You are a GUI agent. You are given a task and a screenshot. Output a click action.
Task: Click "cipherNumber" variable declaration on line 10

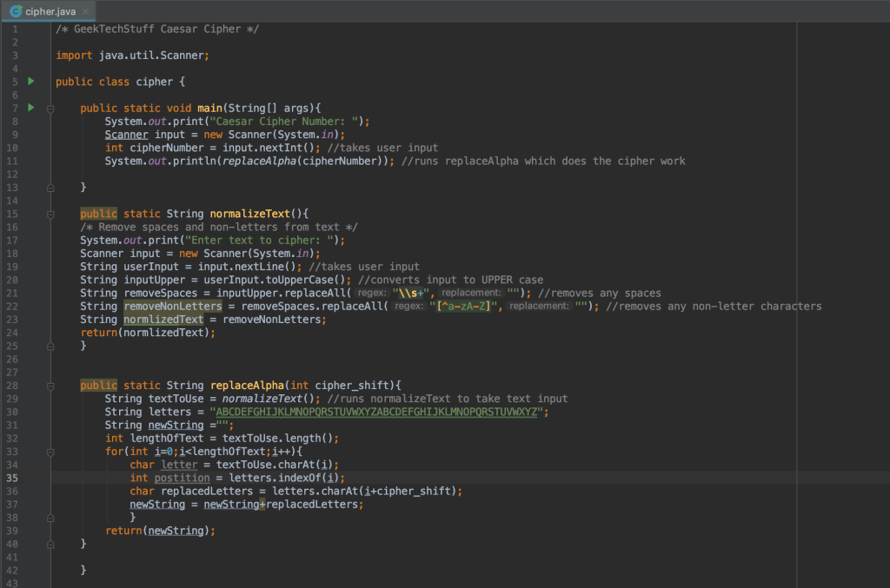(x=167, y=148)
